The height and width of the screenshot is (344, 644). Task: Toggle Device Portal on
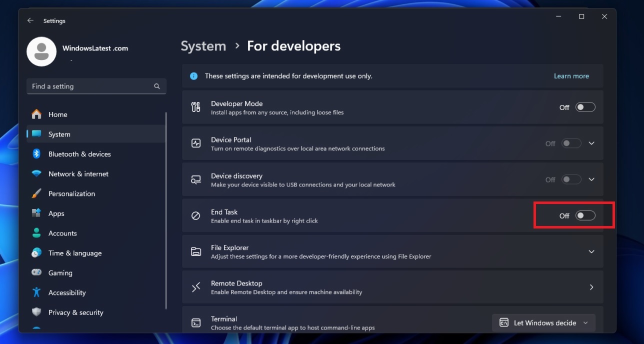click(x=571, y=143)
